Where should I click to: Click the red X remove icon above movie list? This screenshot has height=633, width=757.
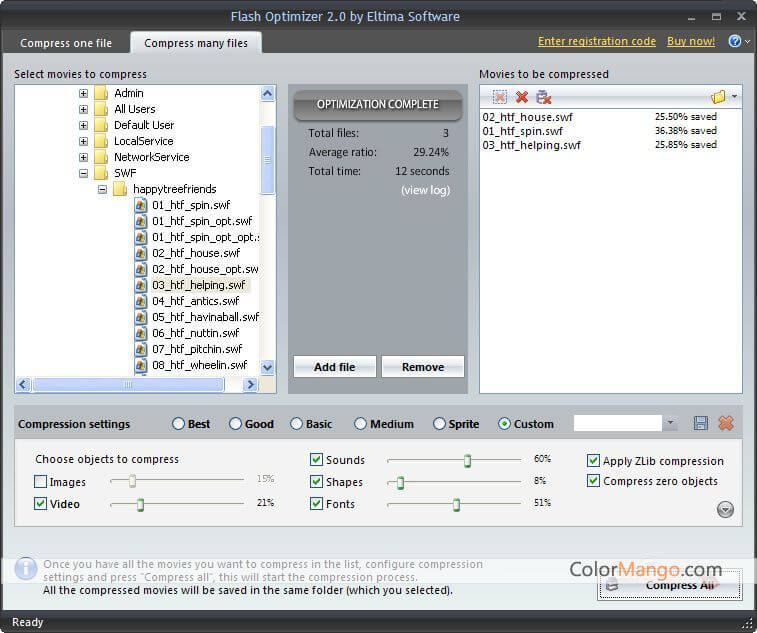[521, 97]
